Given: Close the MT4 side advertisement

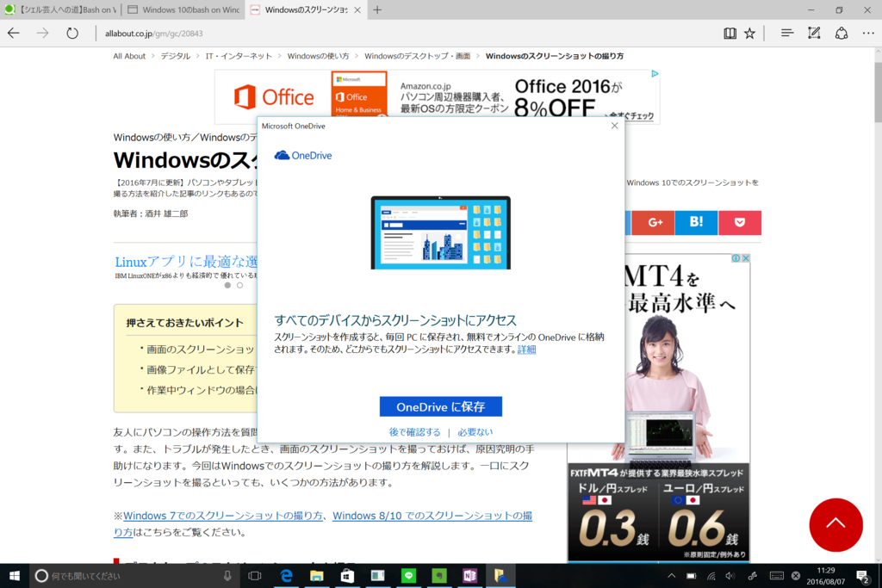Looking at the screenshot, I should point(746,258).
